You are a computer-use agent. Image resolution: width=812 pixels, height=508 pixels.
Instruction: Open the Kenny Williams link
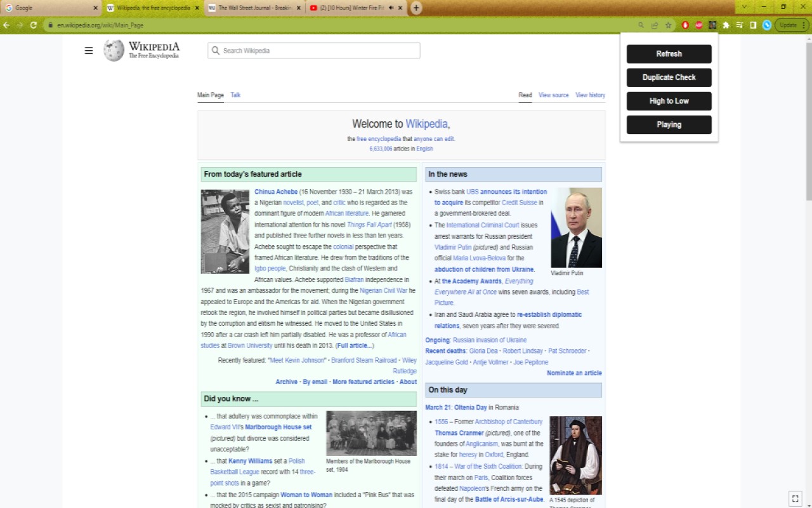pos(251,461)
